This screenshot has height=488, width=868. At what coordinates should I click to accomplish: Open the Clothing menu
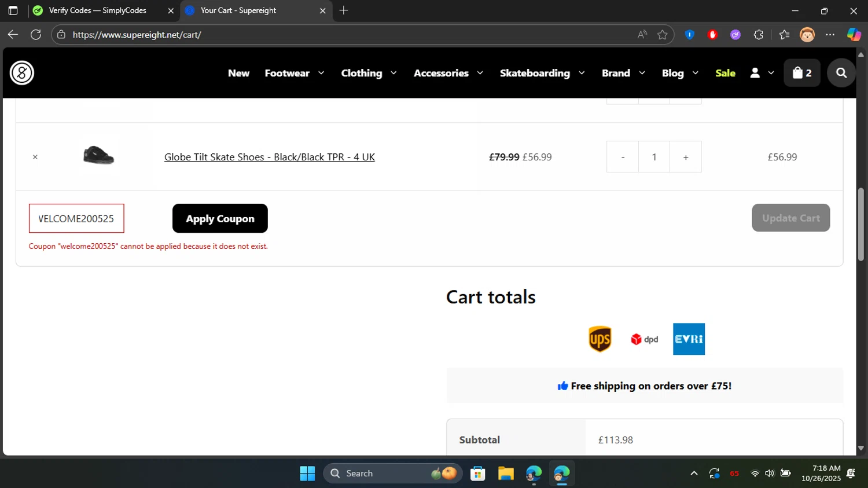point(362,73)
